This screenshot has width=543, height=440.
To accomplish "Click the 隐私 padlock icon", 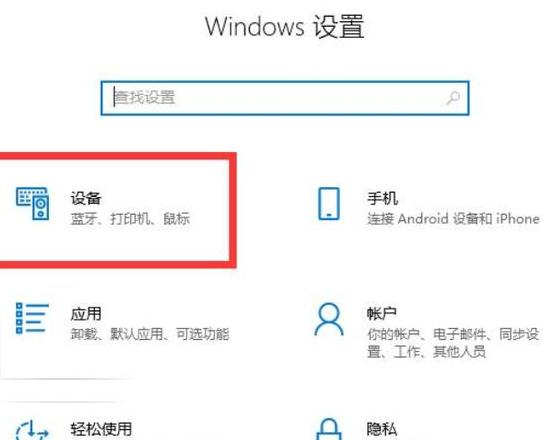I will pyautogui.click(x=329, y=429).
